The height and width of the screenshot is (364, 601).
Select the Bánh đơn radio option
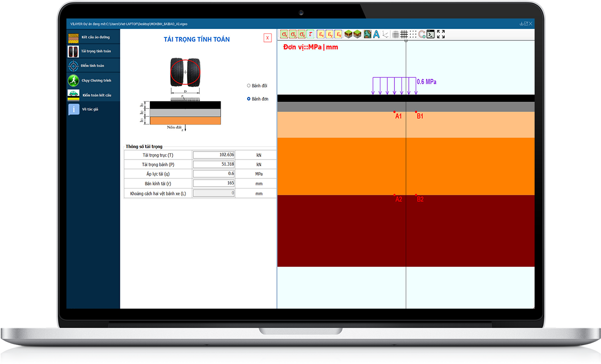coord(249,99)
